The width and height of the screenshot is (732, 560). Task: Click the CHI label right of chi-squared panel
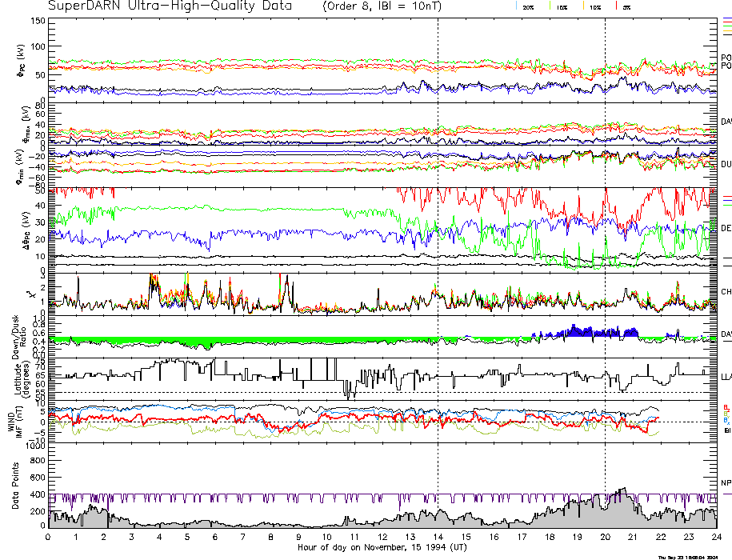(x=726, y=293)
